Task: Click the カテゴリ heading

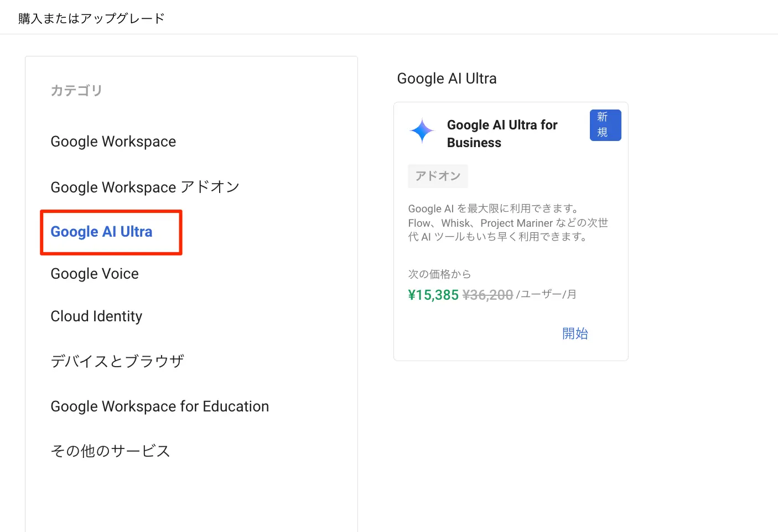Action: pyautogui.click(x=76, y=90)
